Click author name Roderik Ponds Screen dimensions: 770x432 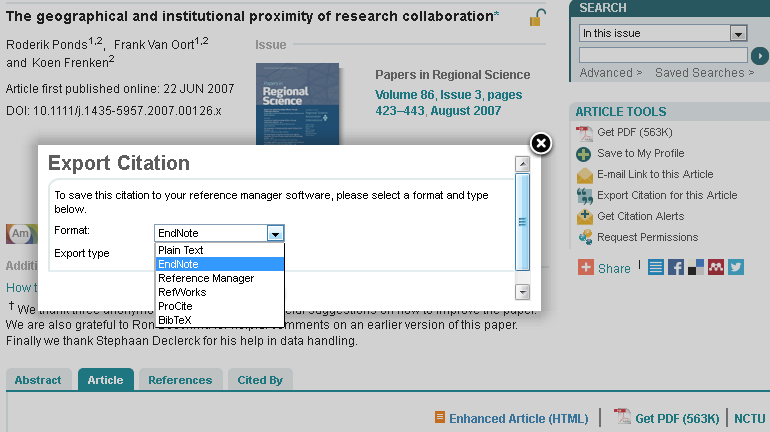click(x=47, y=45)
